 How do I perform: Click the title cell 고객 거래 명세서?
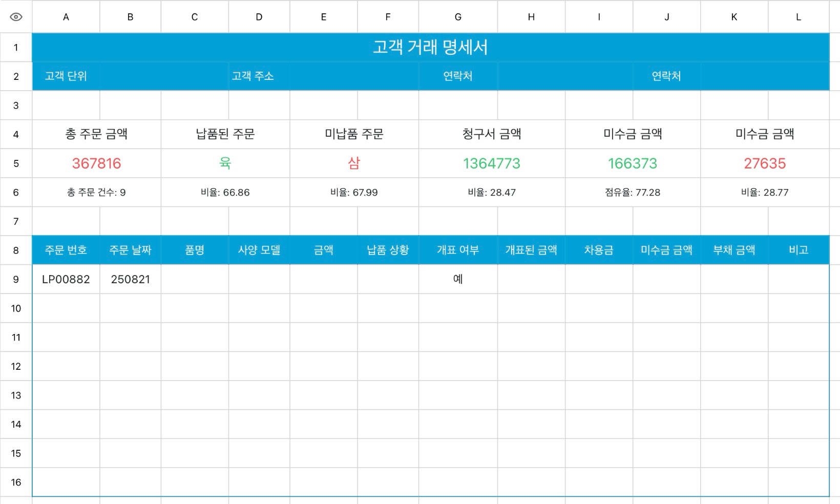431,48
